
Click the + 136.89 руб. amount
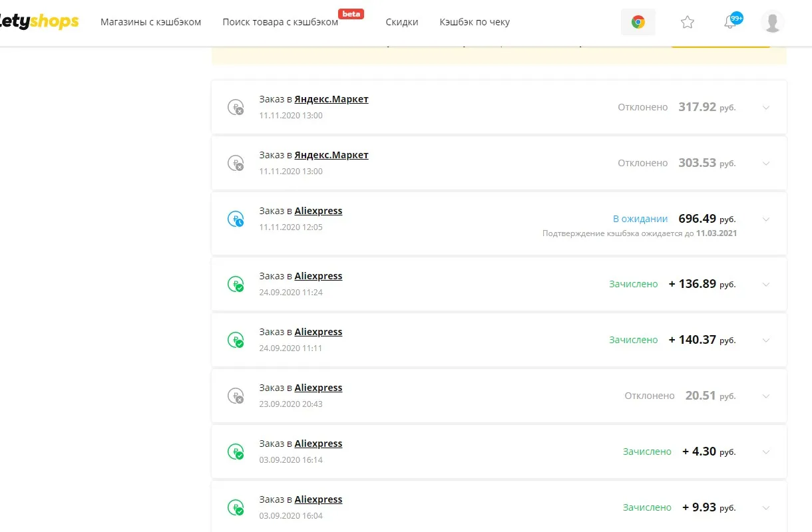point(702,284)
